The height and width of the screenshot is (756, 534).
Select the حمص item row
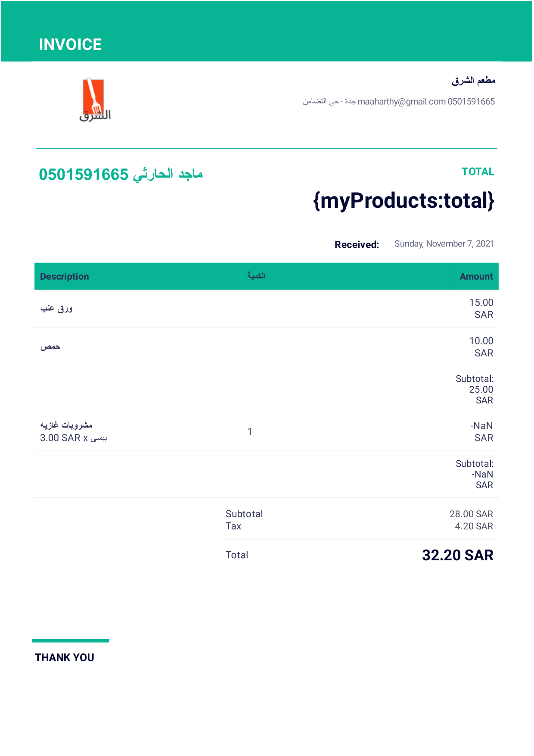click(x=267, y=347)
